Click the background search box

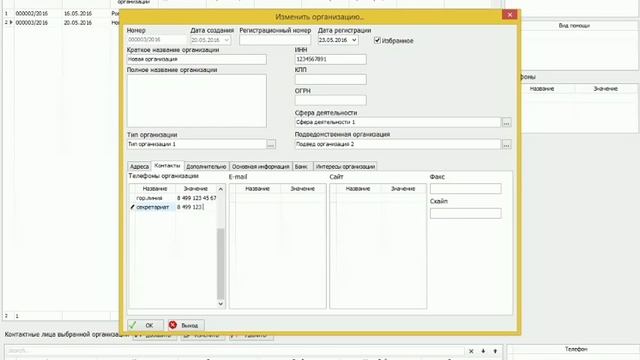[x=235, y=351]
